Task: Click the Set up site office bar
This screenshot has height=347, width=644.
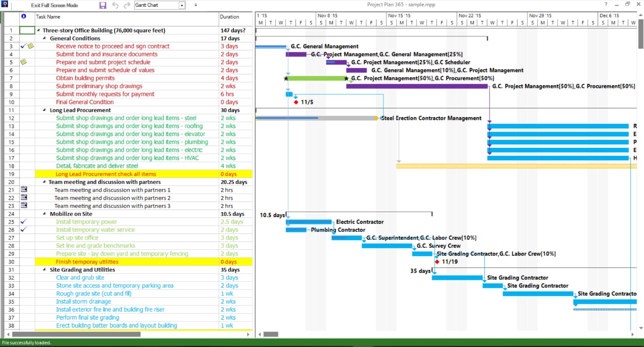Action: [347, 237]
